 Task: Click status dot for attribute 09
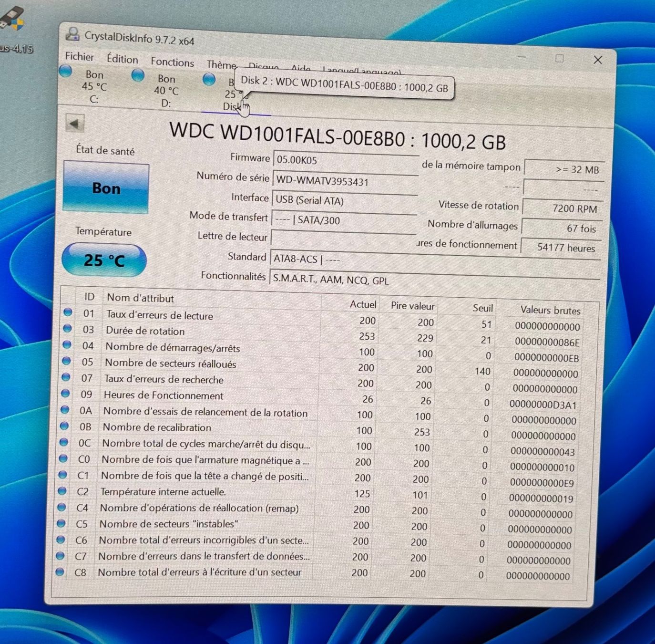tap(65, 393)
